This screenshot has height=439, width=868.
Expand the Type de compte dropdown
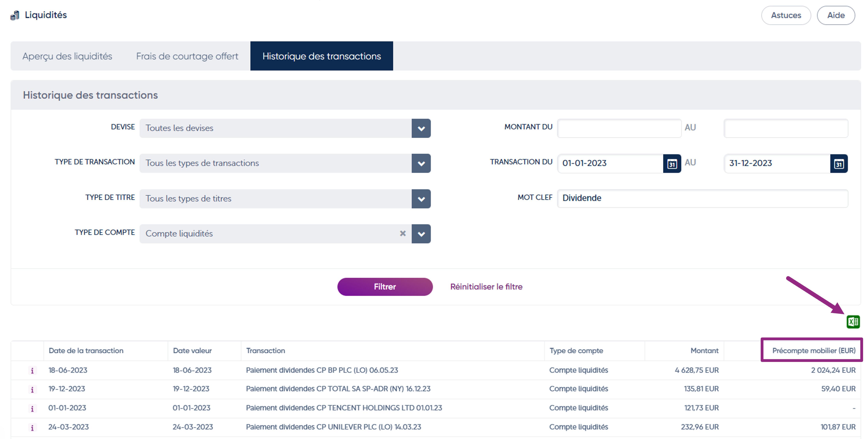point(421,234)
